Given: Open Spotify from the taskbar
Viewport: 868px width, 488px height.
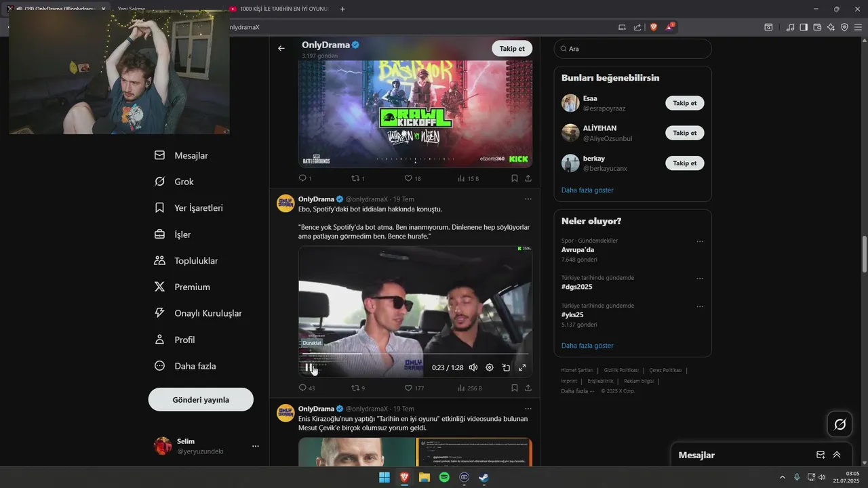Looking at the screenshot, I should (444, 477).
